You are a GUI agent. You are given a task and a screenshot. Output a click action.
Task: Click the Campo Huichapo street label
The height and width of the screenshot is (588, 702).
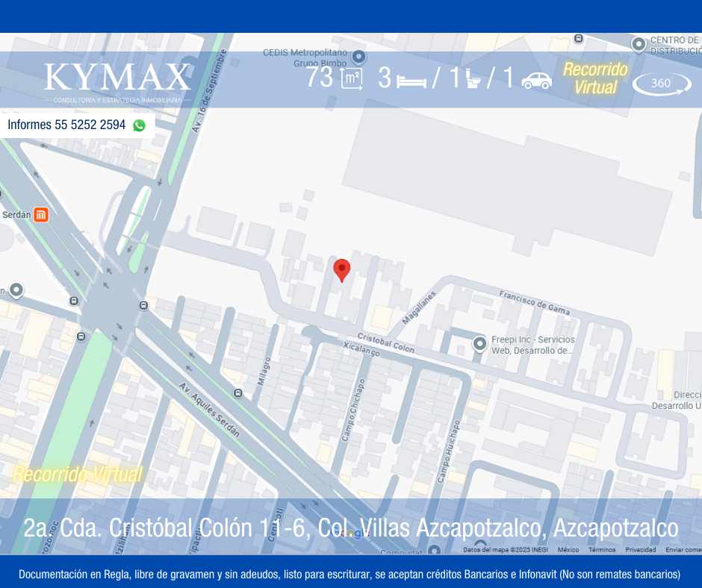click(x=448, y=451)
